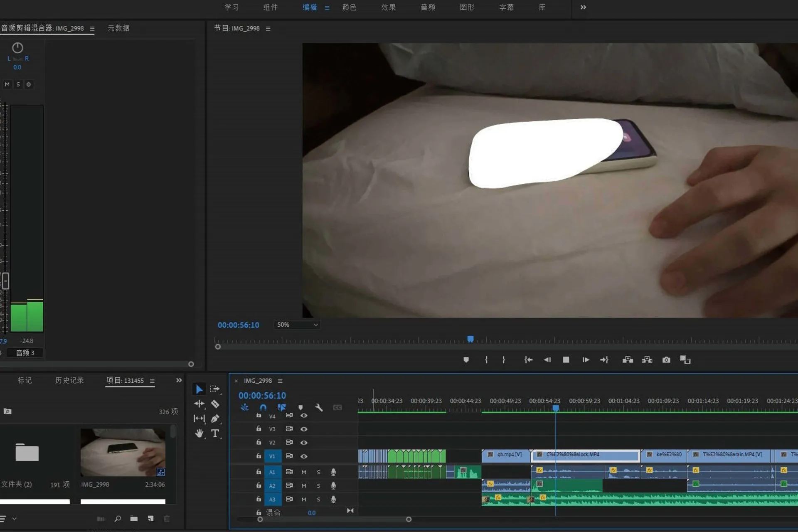This screenshot has width=798, height=532.
Task: Click Export Frame camera icon
Action: 666,360
